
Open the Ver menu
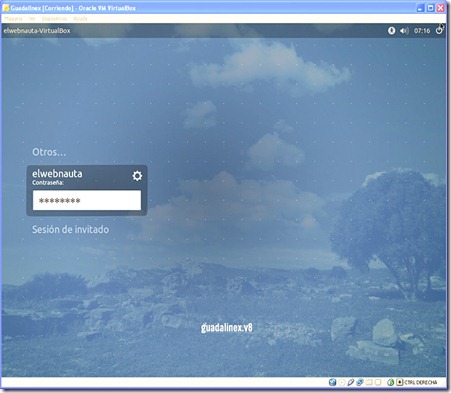32,19
